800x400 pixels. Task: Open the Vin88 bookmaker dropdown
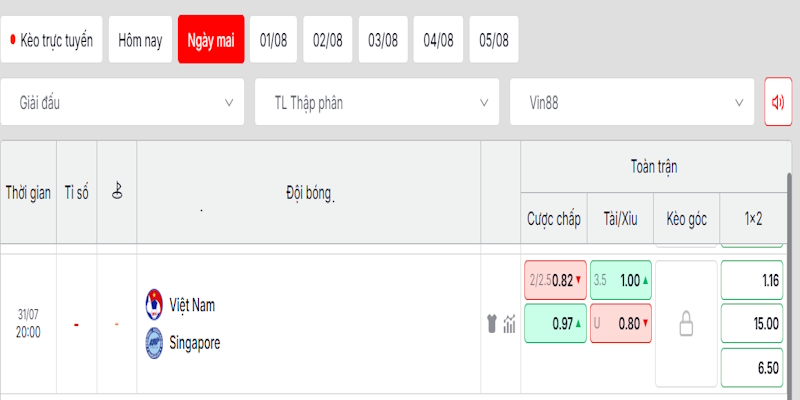click(632, 102)
